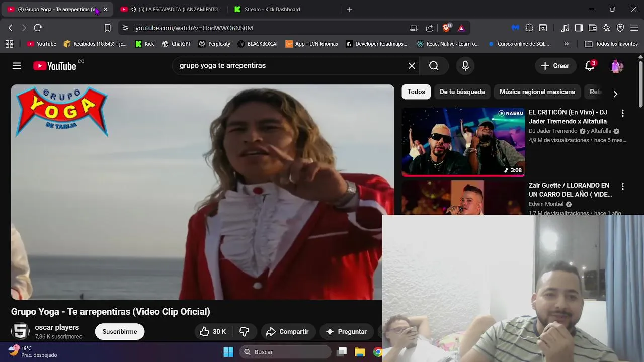Open the Kick bookmark
The width and height of the screenshot is (644, 362).
click(144, 44)
